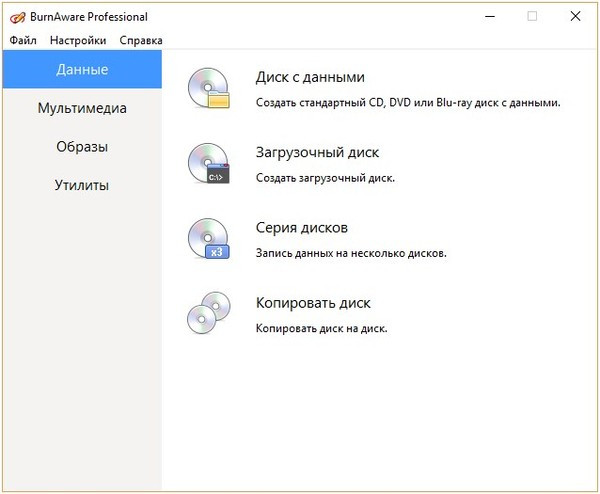Click the Data Disc icon with folder
The height and width of the screenshot is (494, 600).
tap(208, 89)
